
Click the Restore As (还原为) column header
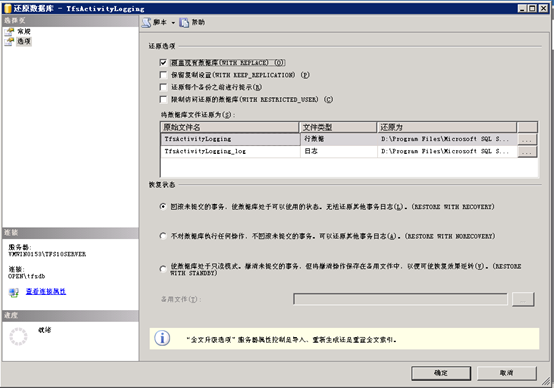[447, 127]
